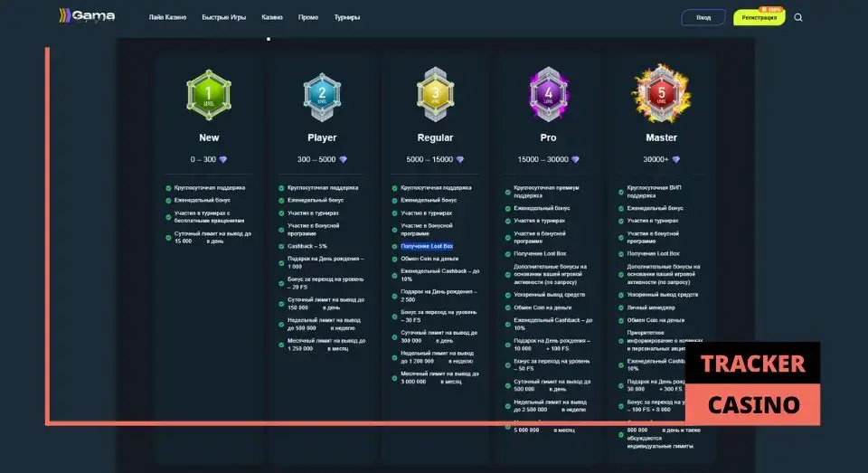This screenshot has width=868, height=473.
Task: Select the purple level 4 badge
Action: (x=548, y=94)
